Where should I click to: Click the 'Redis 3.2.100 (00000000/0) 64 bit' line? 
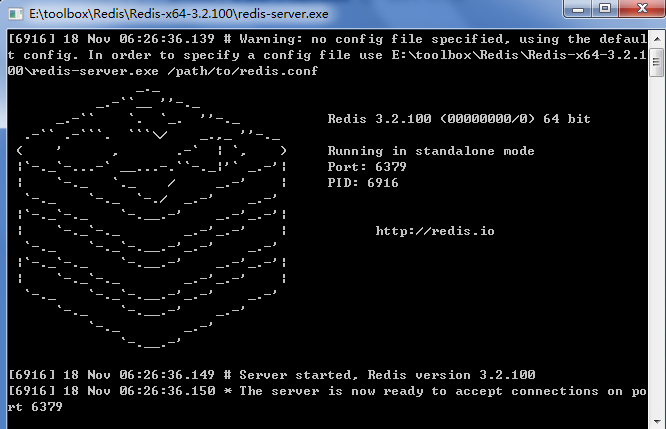(459, 119)
